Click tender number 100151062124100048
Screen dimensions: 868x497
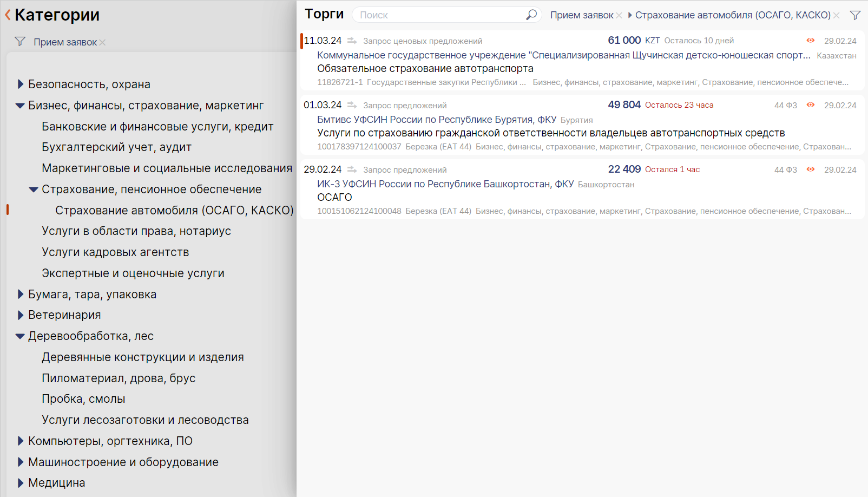(359, 211)
